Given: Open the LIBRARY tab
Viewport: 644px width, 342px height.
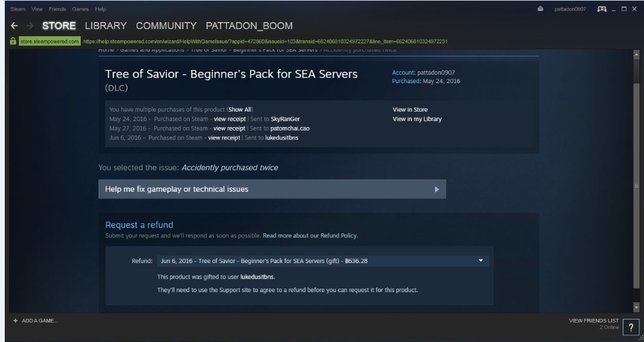Looking at the screenshot, I should (x=106, y=26).
